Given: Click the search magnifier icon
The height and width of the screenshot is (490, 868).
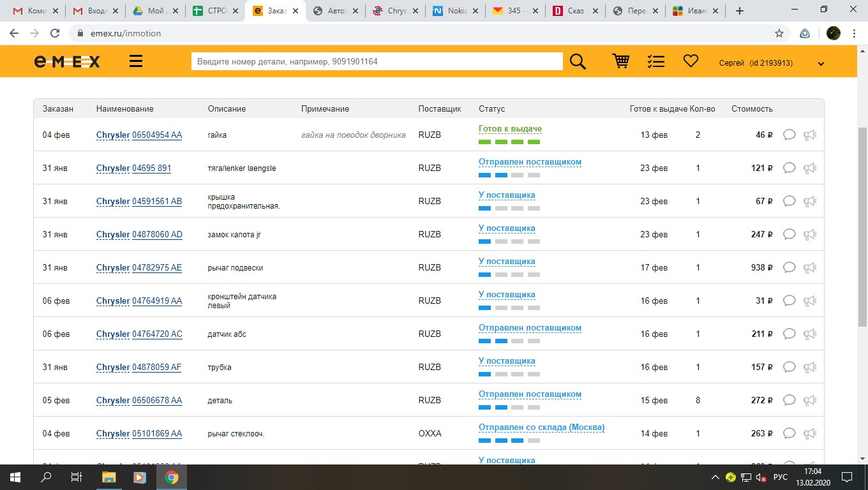Looking at the screenshot, I should click(x=578, y=61).
